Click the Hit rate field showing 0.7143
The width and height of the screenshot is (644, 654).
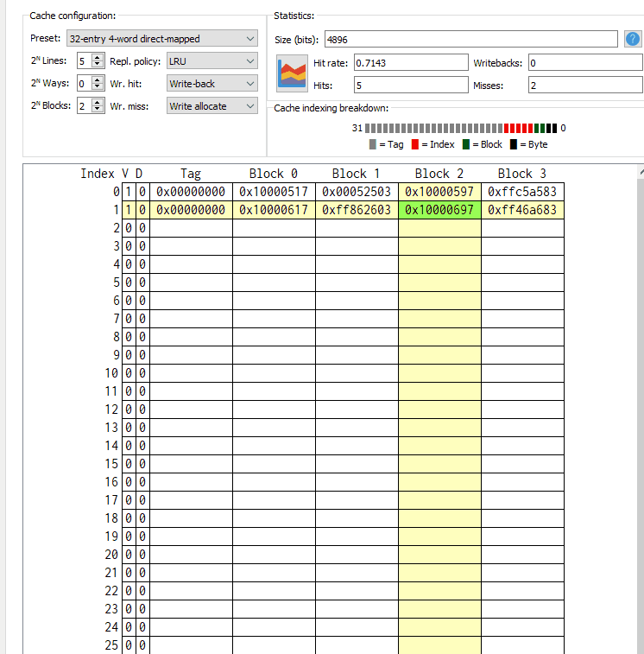(411, 62)
